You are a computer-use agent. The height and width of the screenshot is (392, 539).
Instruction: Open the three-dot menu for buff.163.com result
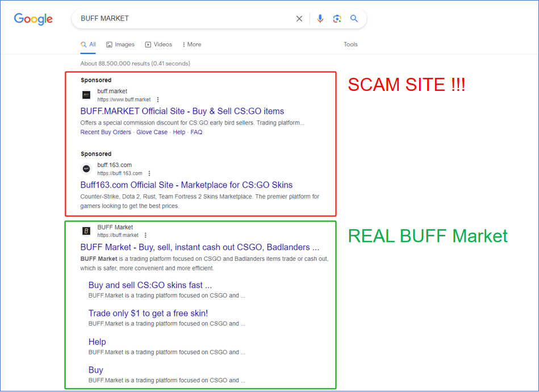149,173
